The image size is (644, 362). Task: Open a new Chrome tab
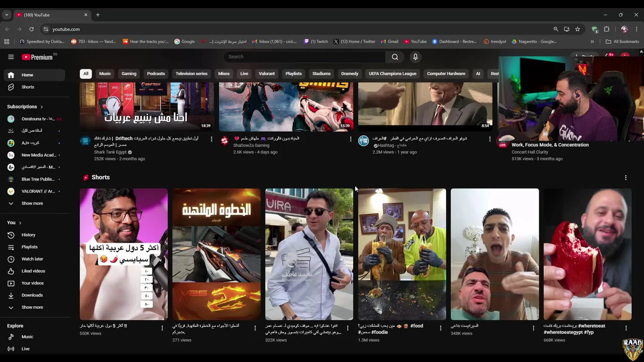tap(98, 15)
